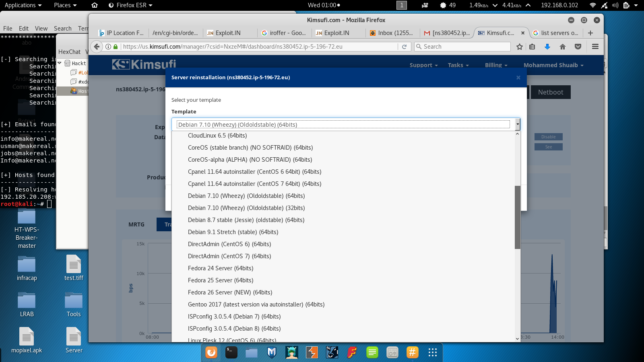
Task: Open Firefox from the dock
Action: (211, 352)
